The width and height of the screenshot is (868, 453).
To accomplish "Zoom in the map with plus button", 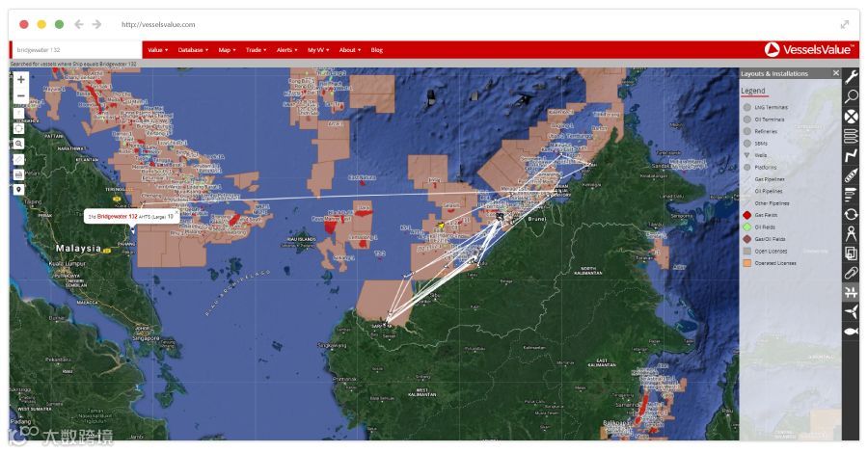I will pyautogui.click(x=20, y=80).
